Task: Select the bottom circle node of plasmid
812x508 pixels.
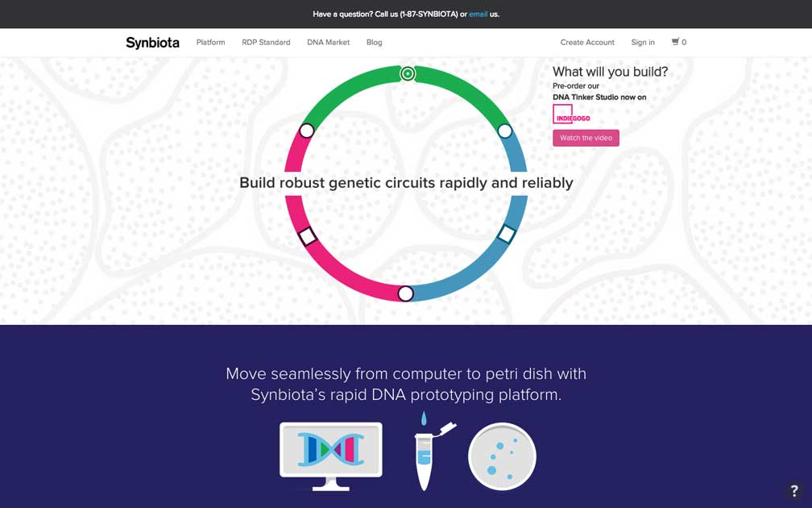Action: pos(405,294)
